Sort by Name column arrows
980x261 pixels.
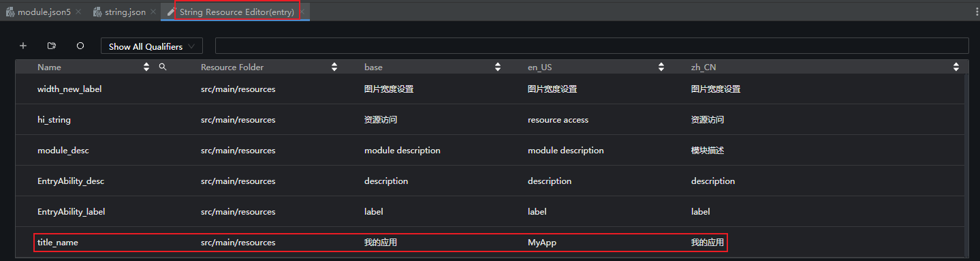146,67
